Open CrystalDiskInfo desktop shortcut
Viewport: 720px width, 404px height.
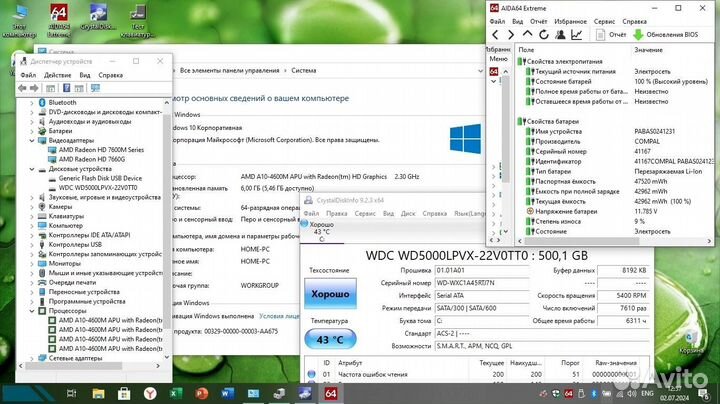[x=98, y=17]
